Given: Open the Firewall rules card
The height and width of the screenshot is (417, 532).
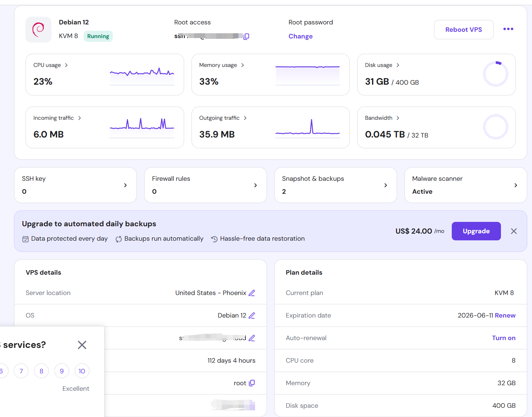Looking at the screenshot, I should click(x=205, y=185).
